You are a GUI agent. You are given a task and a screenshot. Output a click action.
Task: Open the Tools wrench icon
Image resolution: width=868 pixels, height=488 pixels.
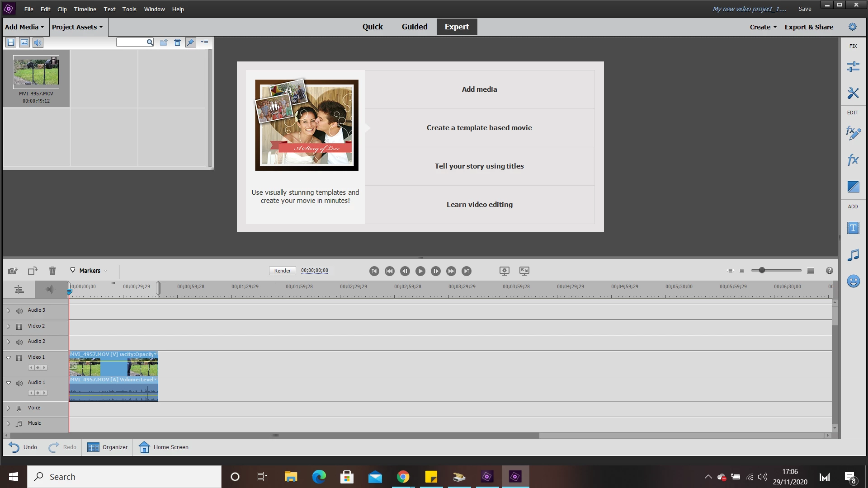coord(853,93)
